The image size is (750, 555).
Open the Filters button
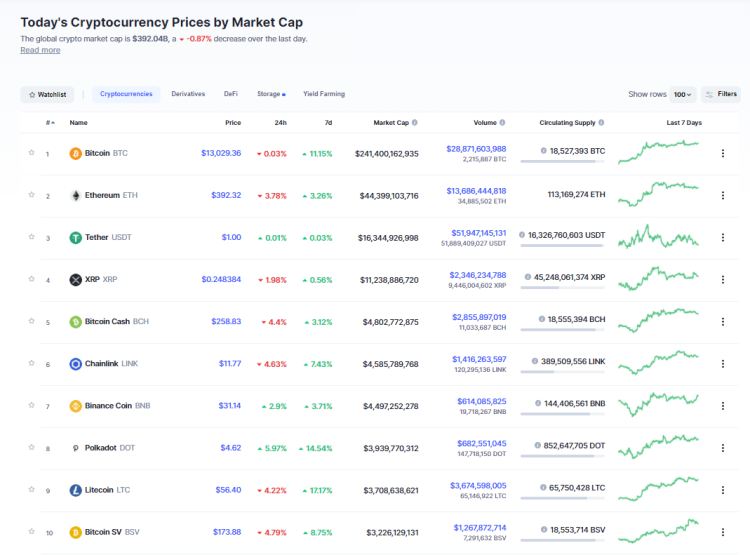click(x=721, y=94)
